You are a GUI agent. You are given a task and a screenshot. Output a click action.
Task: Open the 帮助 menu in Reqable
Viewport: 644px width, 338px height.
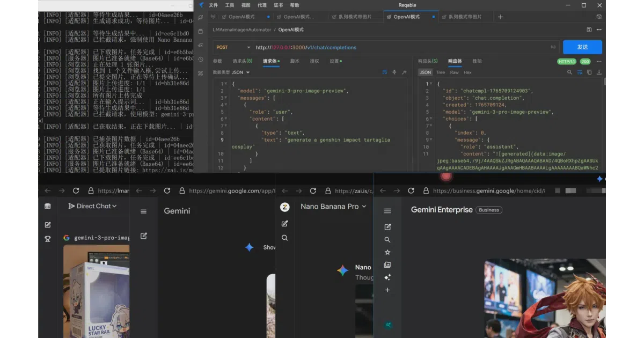click(294, 5)
